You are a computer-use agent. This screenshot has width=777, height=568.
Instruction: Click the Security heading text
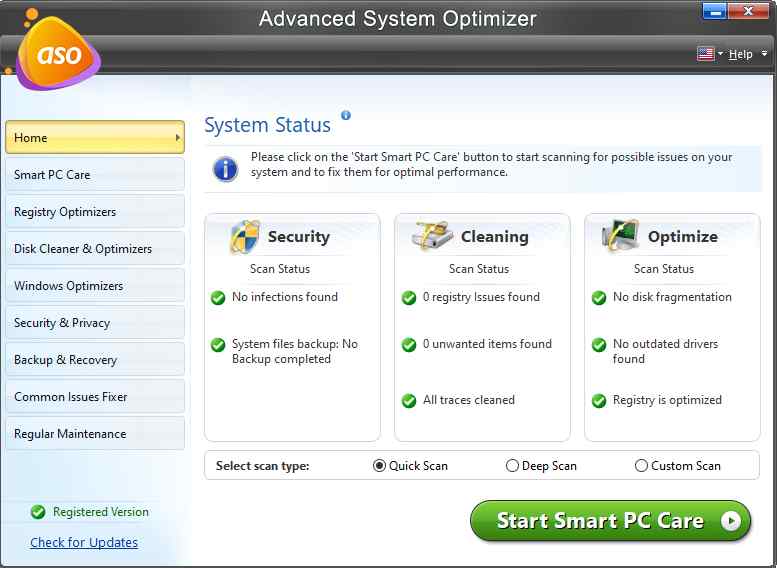click(299, 237)
